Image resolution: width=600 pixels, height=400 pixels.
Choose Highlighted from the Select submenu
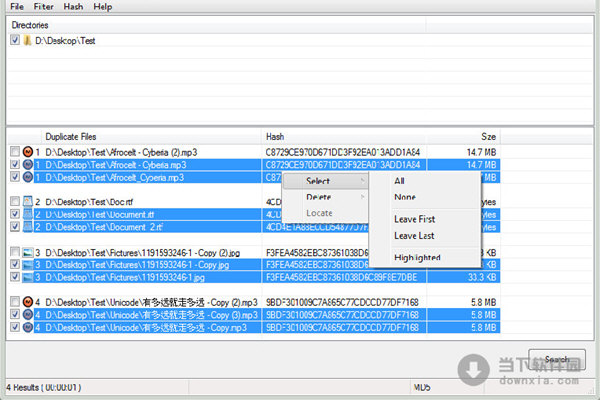click(x=417, y=257)
